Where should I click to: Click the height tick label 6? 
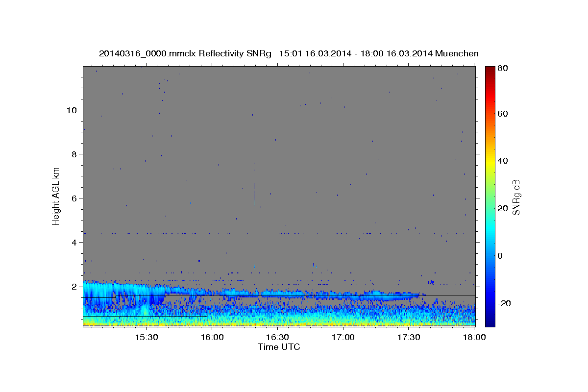(75, 198)
